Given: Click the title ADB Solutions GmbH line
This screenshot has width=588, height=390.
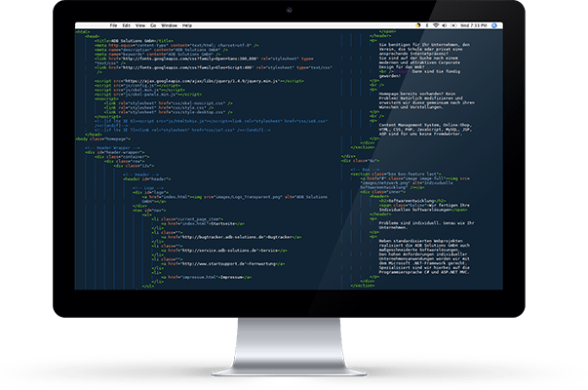Looking at the screenshot, I should [x=134, y=41].
